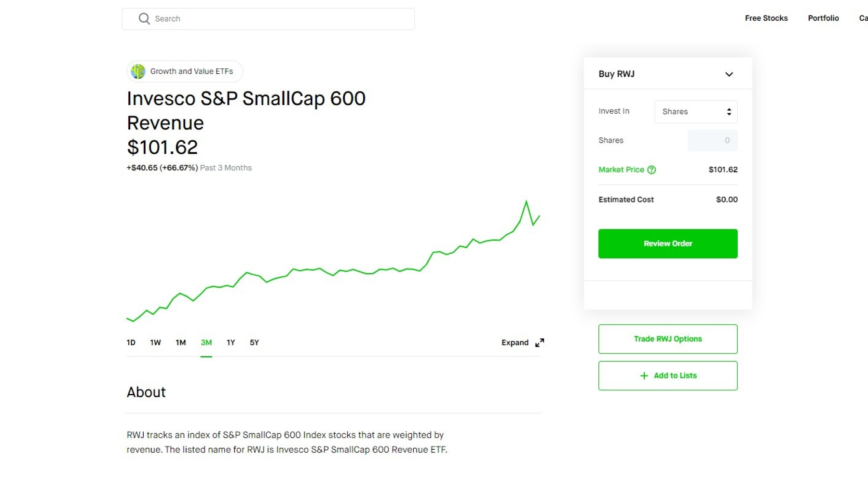Show the 1Y chart range
Image resolution: width=868 pixels, height=482 pixels.
[x=231, y=343]
